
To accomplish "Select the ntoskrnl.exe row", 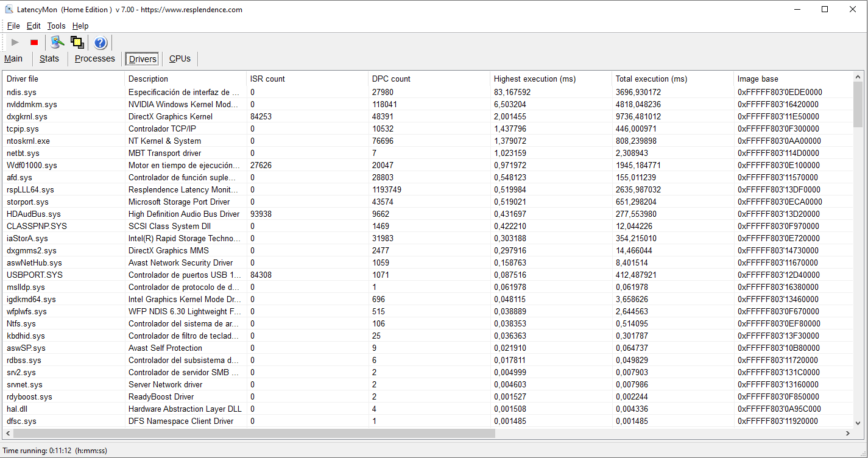I will tap(428, 141).
